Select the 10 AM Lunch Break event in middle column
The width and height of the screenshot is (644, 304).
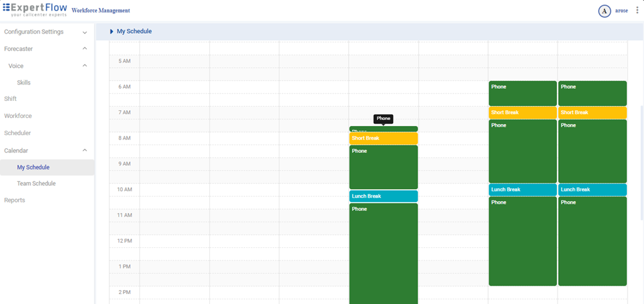[x=383, y=197]
